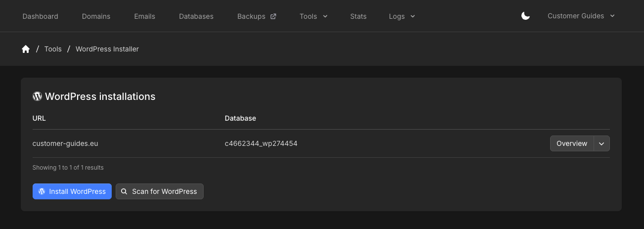Go to the Domains page

pyautogui.click(x=96, y=16)
